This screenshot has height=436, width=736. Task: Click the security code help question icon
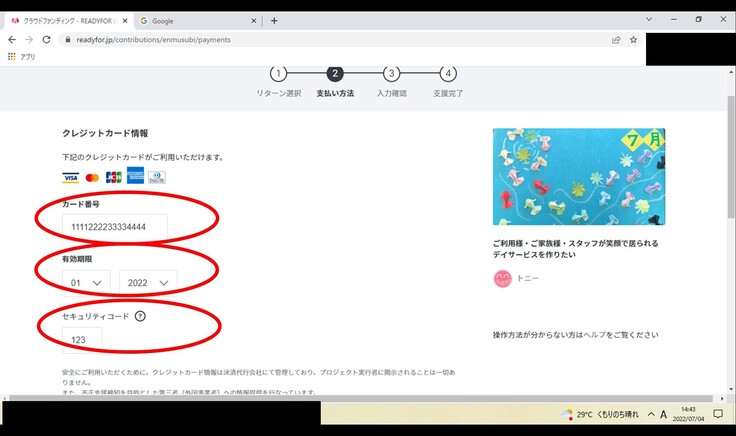click(x=140, y=316)
